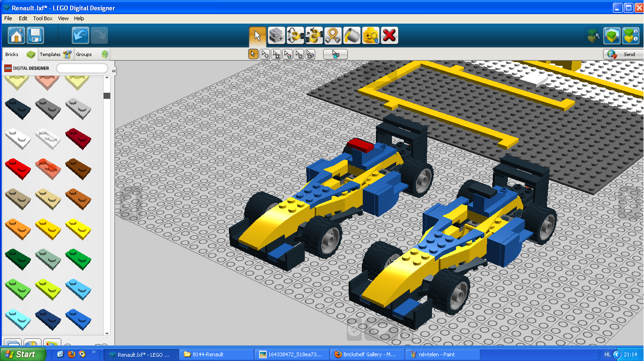Pick the bright green plate swatch

click(78, 258)
